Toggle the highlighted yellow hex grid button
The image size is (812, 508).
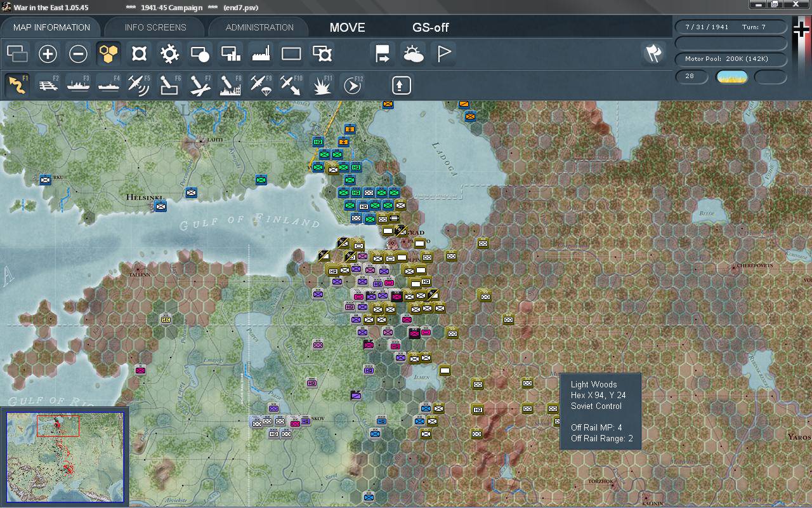click(108, 54)
